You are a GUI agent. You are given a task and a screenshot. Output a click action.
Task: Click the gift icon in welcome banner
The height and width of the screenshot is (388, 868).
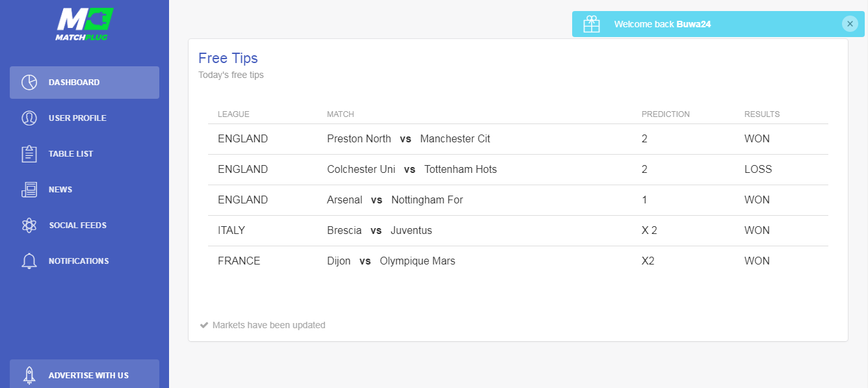592,24
